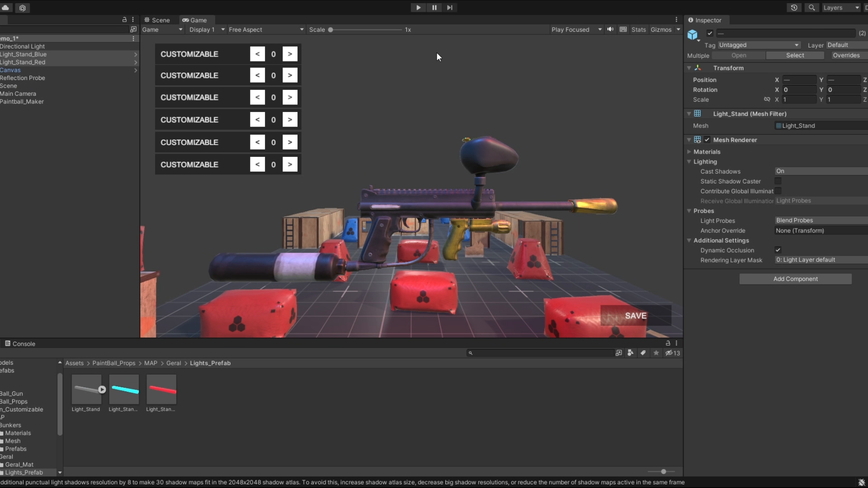Start play mode with the Play button
The width and height of the screenshot is (868, 488).
tap(418, 8)
